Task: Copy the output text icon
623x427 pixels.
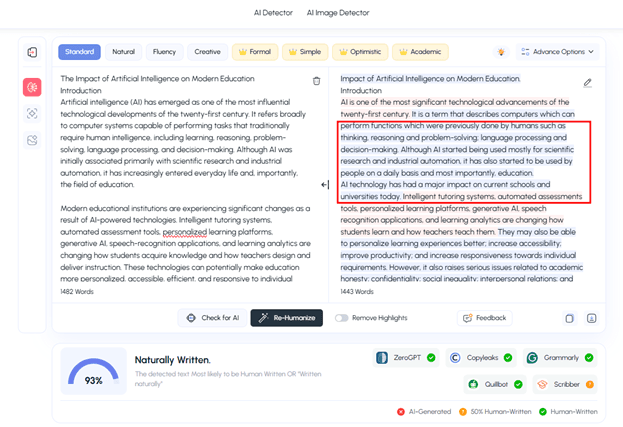Action: (x=569, y=318)
